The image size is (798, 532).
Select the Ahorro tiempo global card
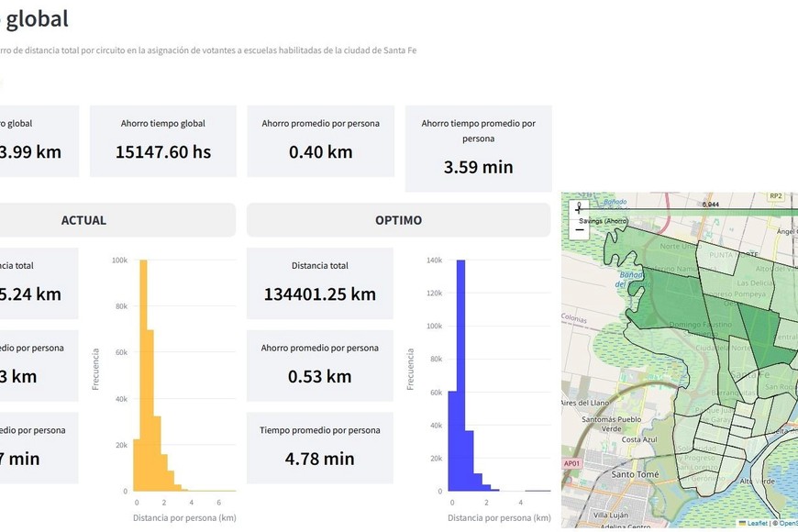tap(163, 141)
